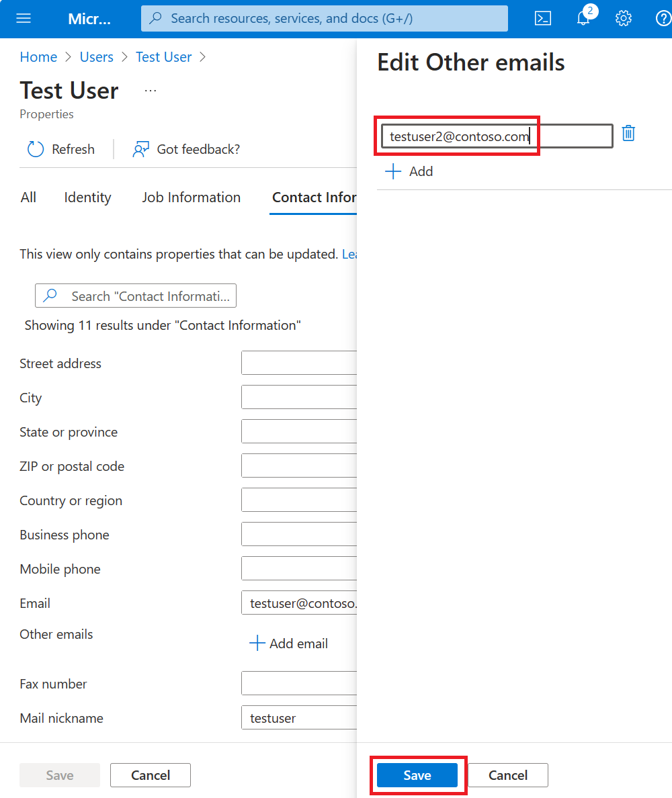Open the help question mark icon
This screenshot has width=672, height=798.
coord(663,19)
